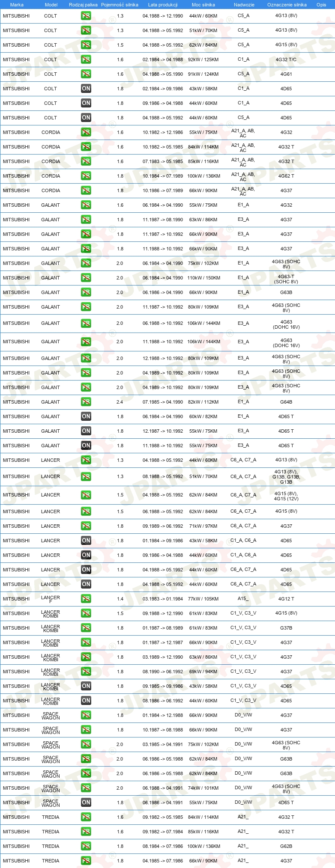The image size is (335, 868).
Task: Click the power value '60kW / 82KM'
Action: tap(203, 416)
